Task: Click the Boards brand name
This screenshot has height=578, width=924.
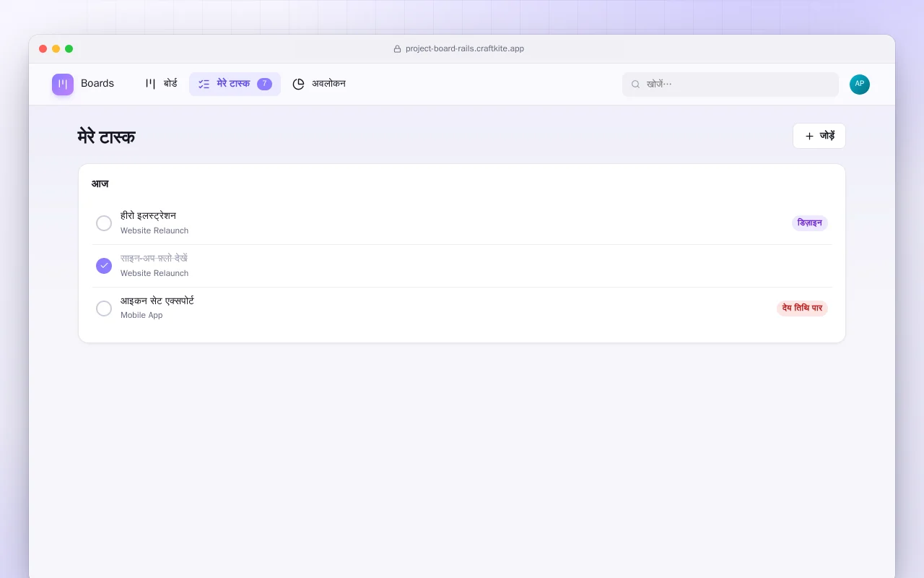Action: click(x=97, y=84)
